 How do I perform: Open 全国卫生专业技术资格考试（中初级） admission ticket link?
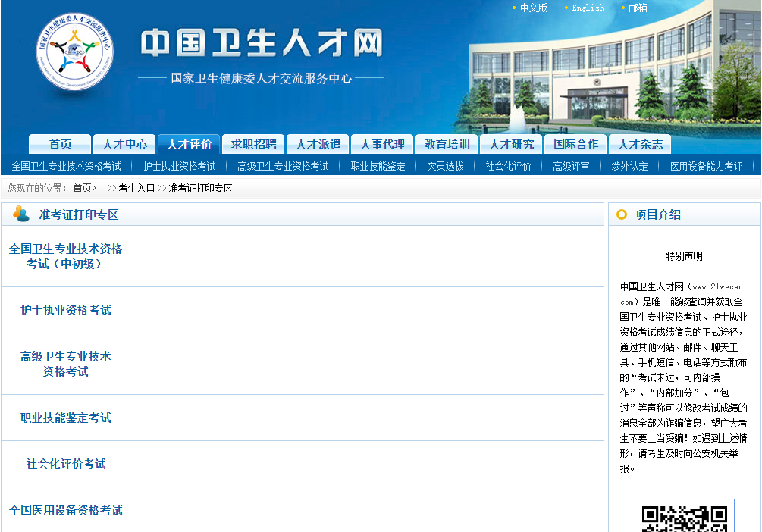pyautogui.click(x=65, y=256)
